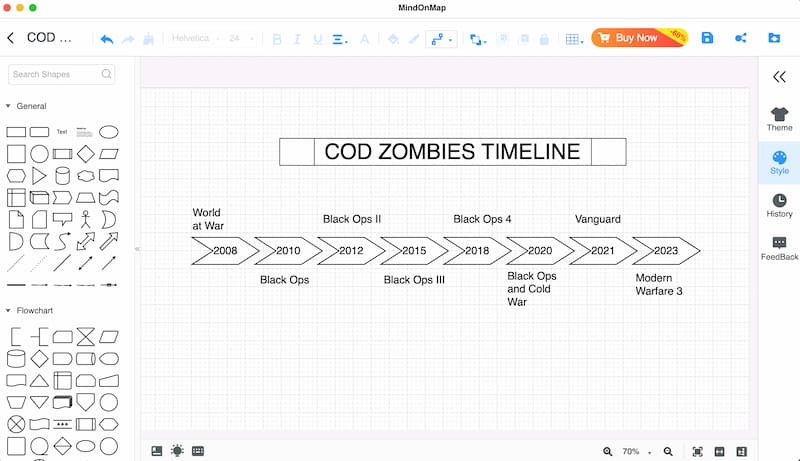The width and height of the screenshot is (800, 461).
Task: Click the Modern Warfare 3 label
Action: click(x=659, y=285)
